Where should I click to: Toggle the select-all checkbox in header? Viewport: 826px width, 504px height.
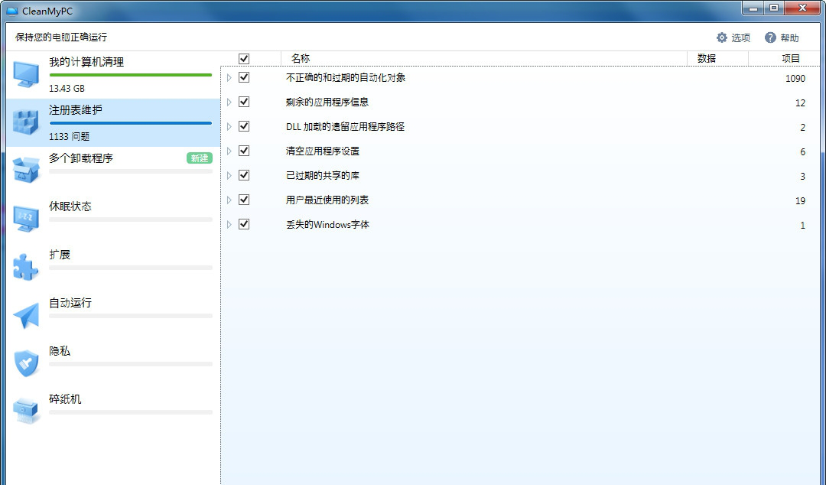(x=244, y=58)
